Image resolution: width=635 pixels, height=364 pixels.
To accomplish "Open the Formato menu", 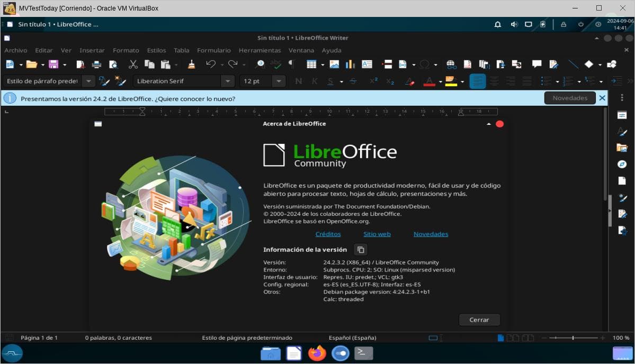I will [126, 50].
